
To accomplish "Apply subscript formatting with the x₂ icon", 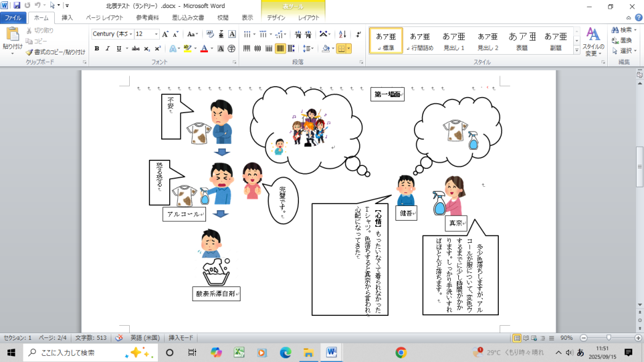I will (x=147, y=49).
